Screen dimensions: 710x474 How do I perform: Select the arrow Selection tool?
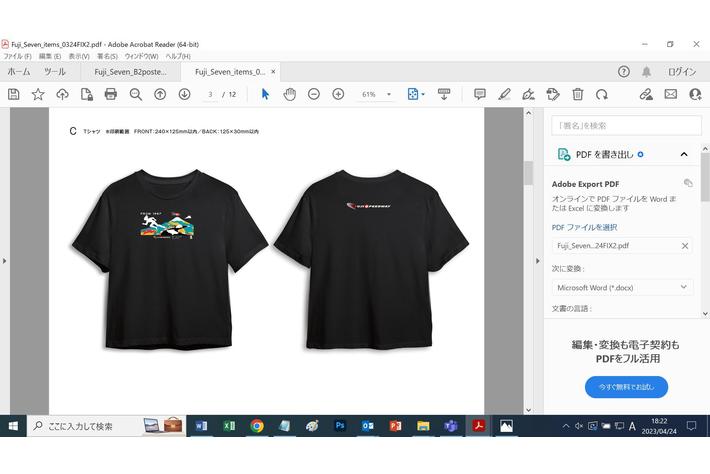coord(265,94)
